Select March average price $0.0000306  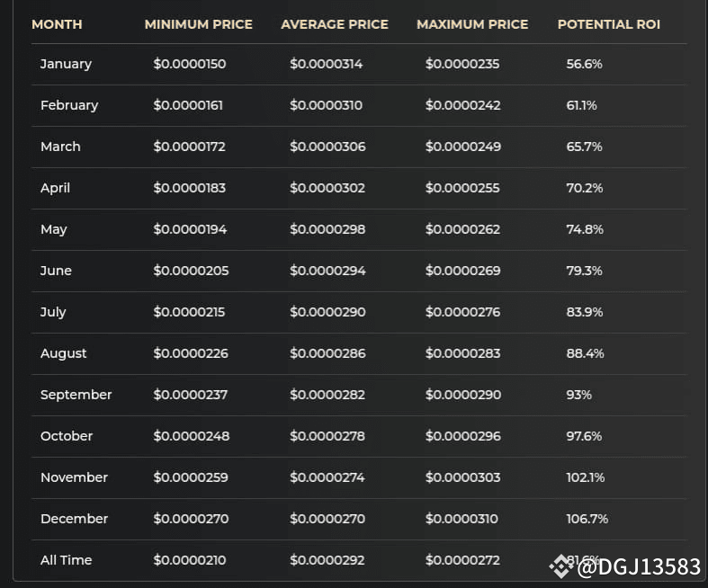[x=327, y=147]
